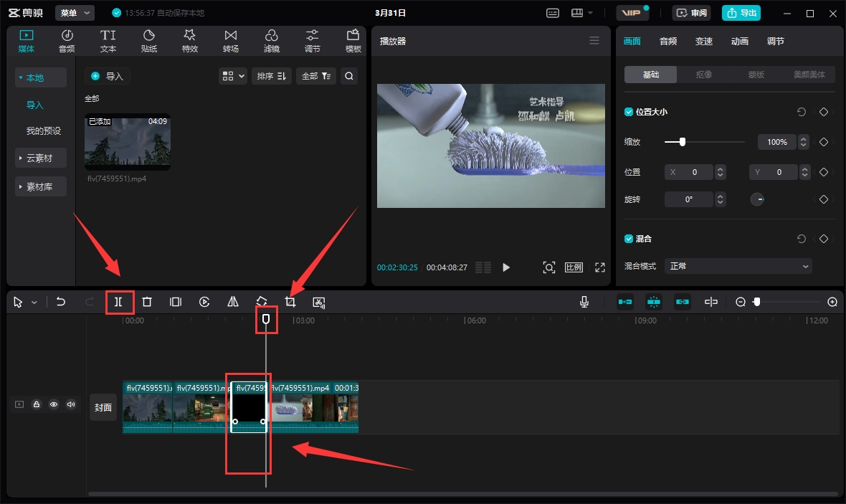The image size is (846, 504).
Task: Open the 文本 text tab
Action: point(108,41)
